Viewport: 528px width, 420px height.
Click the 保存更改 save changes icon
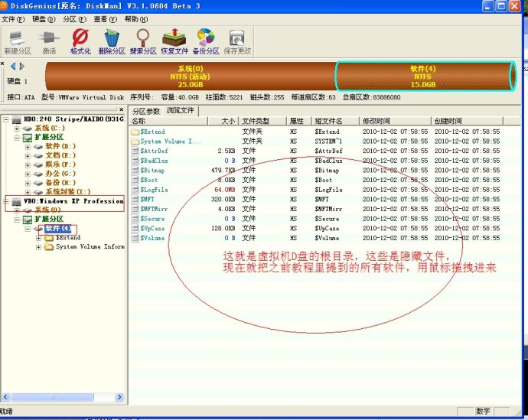237,42
